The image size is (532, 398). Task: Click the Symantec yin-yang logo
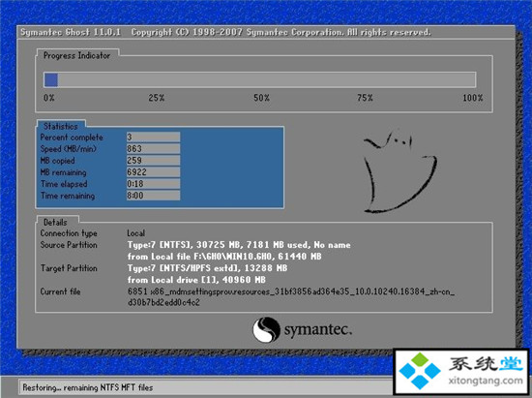click(266, 329)
